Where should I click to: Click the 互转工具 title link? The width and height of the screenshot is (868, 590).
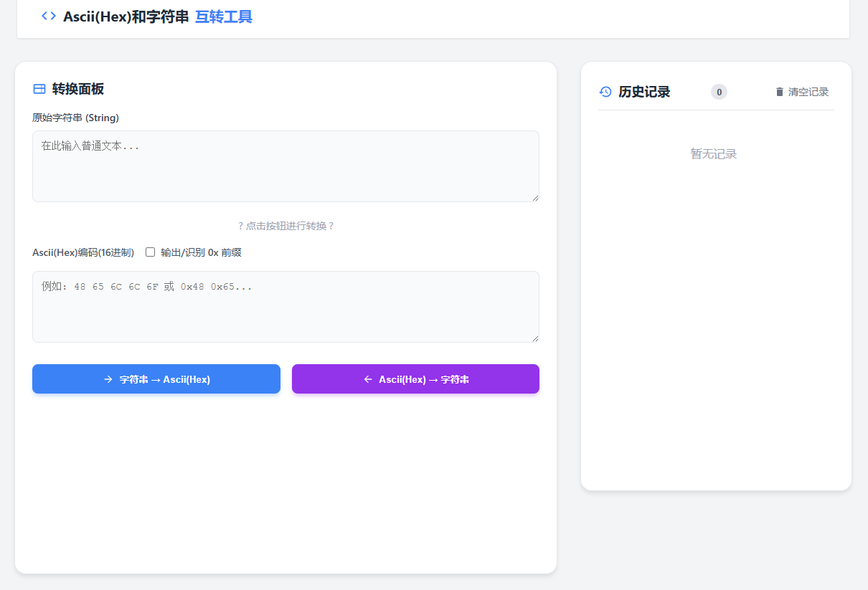[x=224, y=16]
